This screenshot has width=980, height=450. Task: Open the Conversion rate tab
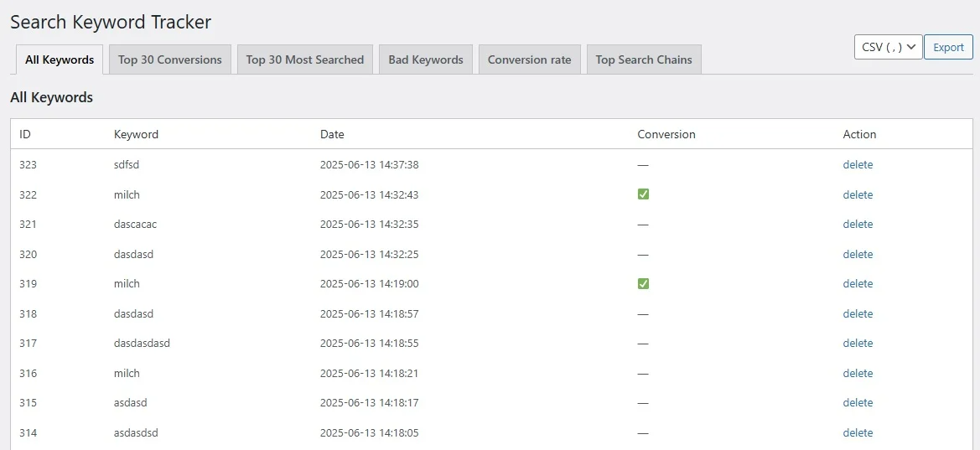(x=529, y=59)
